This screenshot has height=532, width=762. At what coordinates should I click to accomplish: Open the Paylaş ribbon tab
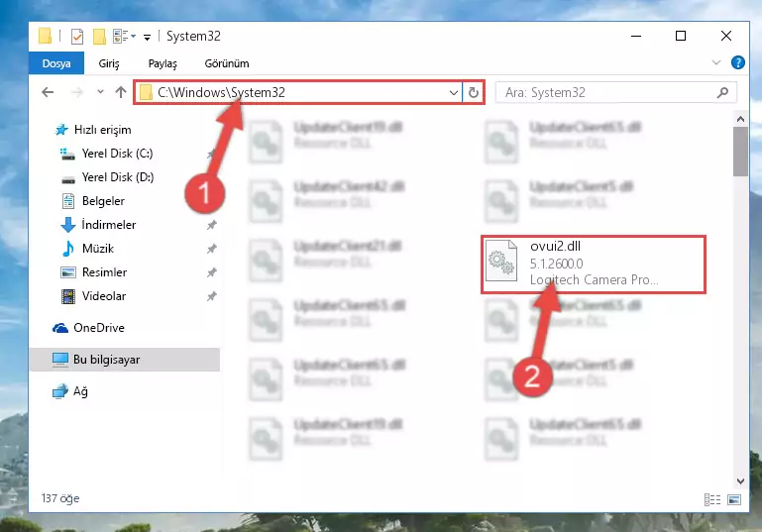163,63
